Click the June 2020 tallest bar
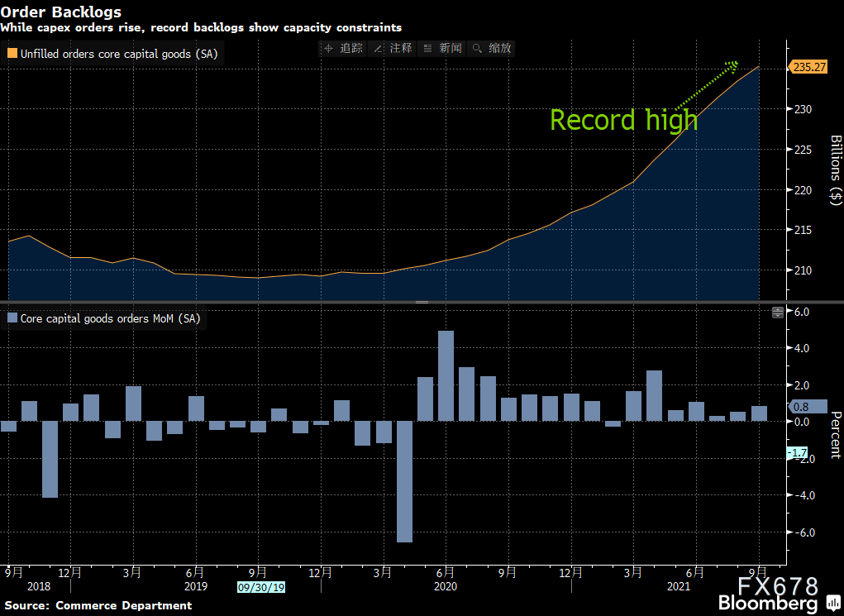 pyautogui.click(x=446, y=376)
